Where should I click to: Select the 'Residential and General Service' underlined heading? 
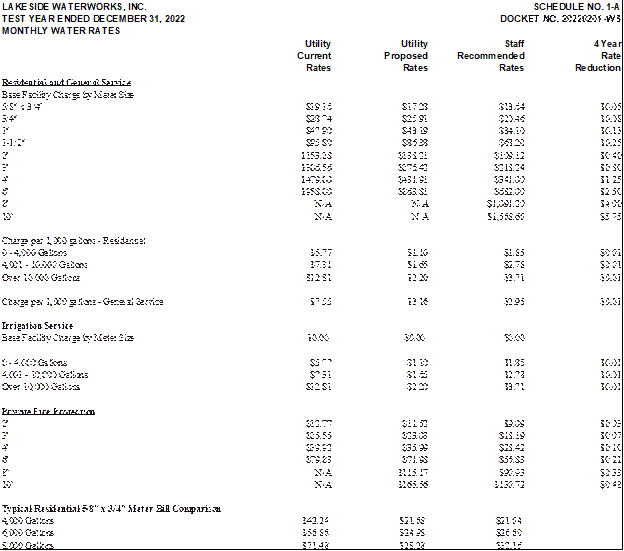(66, 82)
